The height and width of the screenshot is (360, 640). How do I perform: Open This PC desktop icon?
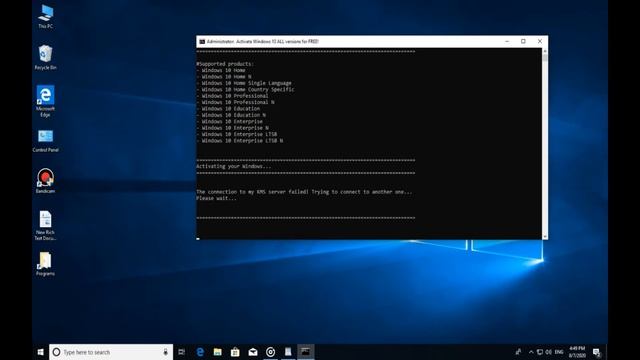45,16
